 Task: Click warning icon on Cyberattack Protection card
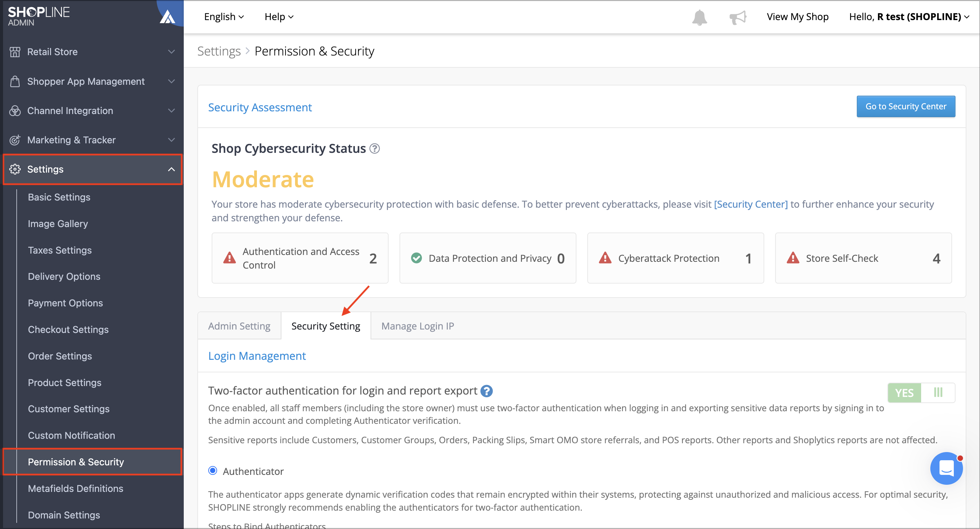pyautogui.click(x=605, y=258)
